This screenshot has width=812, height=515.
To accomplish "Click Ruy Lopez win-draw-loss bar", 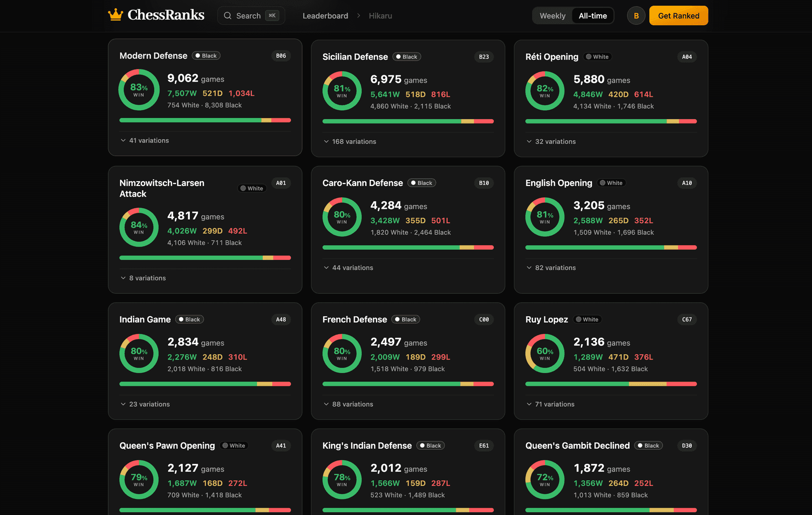I will click(x=611, y=384).
